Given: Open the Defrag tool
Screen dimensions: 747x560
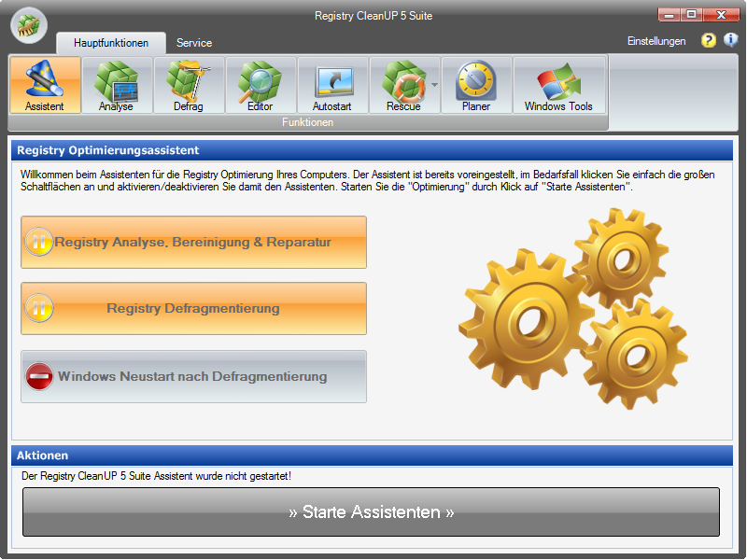Looking at the screenshot, I should [x=188, y=85].
